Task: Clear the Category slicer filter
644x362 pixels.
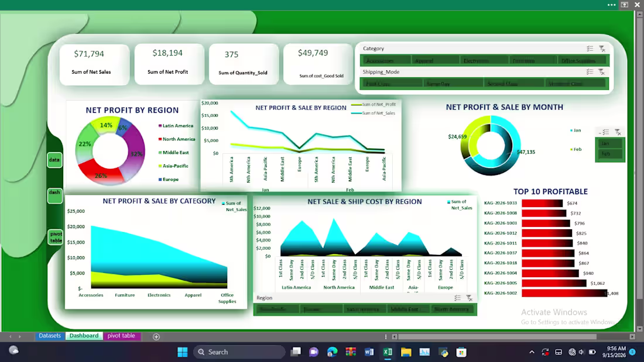Action: pos(602,49)
